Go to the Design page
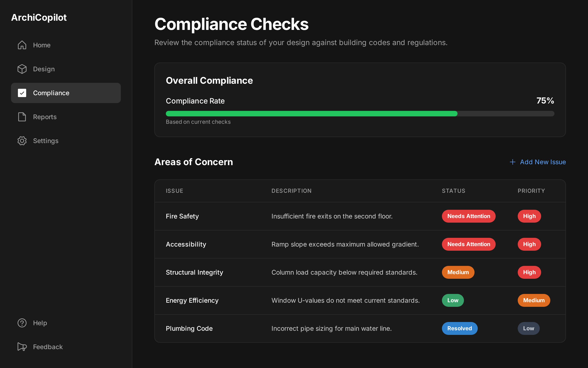The image size is (588, 368). point(66,69)
